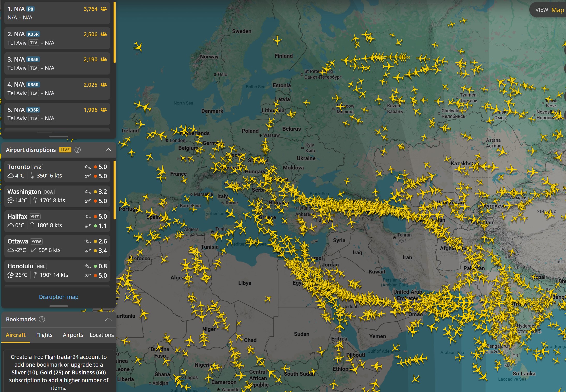Image resolution: width=566 pixels, height=392 pixels.
Task: Click the disruptions list yellow scrollbar
Action: (115, 190)
